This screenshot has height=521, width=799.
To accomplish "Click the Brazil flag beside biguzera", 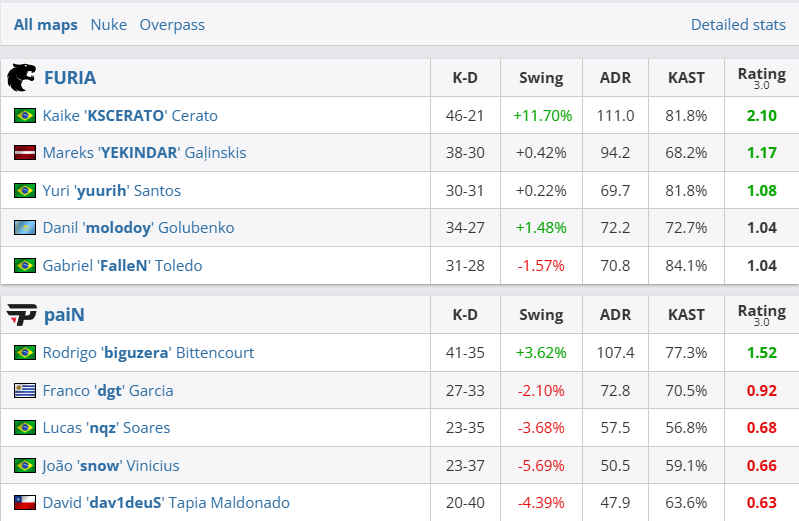I will click(25, 353).
